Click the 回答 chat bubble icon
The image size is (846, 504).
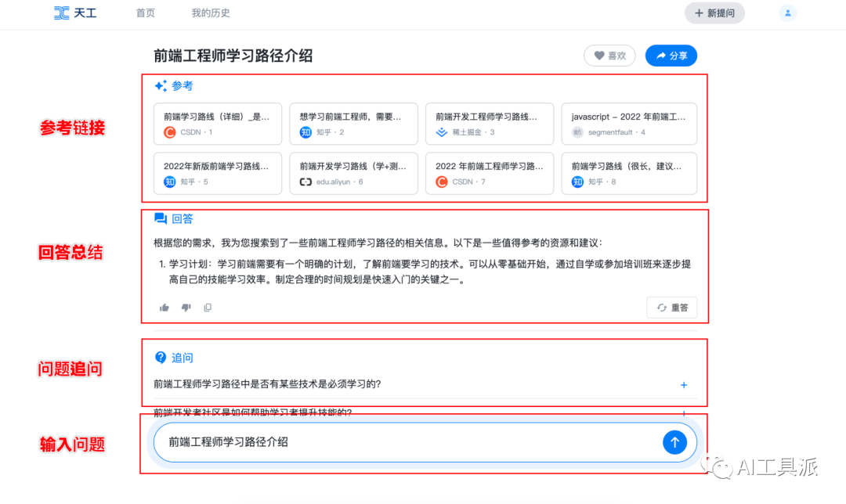[x=161, y=218]
